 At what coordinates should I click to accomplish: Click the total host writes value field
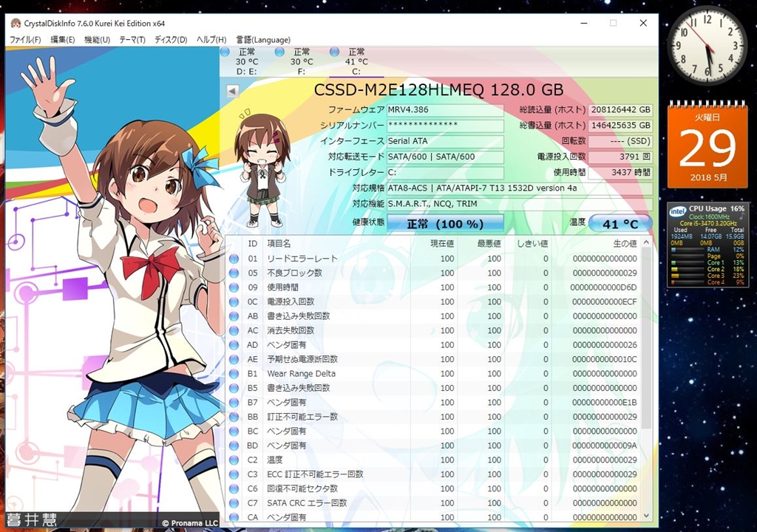[x=620, y=126]
